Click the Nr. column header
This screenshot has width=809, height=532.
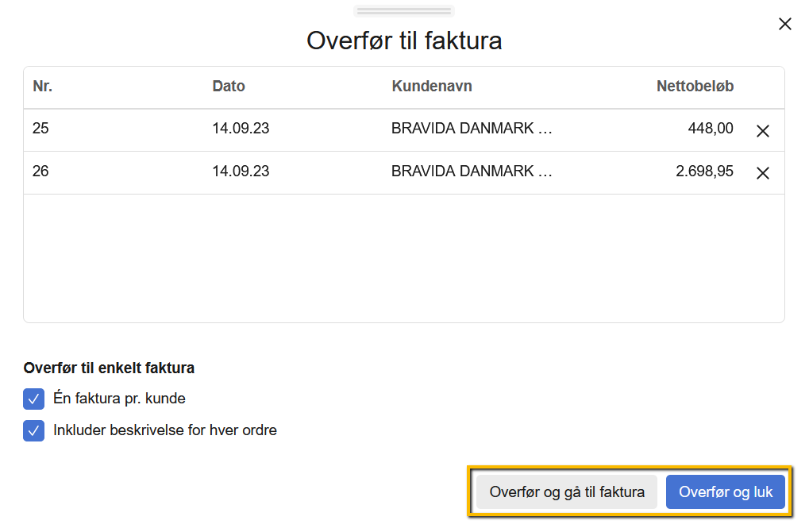[x=42, y=87]
